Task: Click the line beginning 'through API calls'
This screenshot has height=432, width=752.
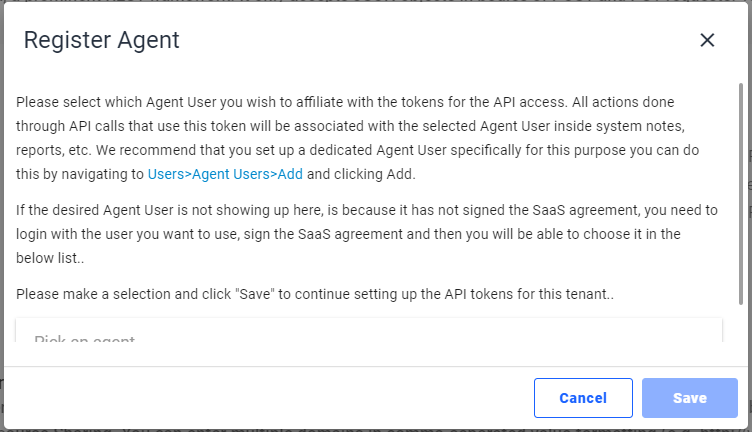Action: [350, 126]
